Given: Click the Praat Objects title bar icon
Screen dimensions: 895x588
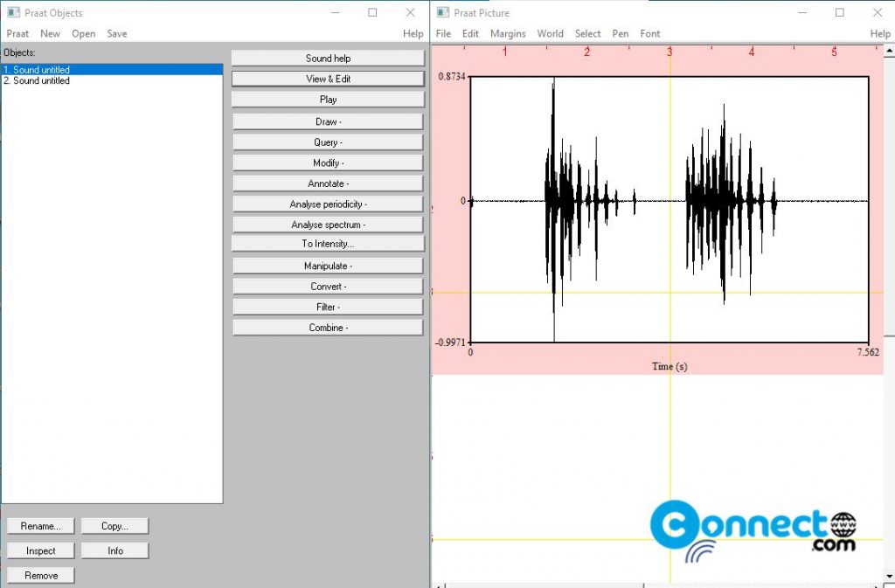Looking at the screenshot, I should [14, 12].
